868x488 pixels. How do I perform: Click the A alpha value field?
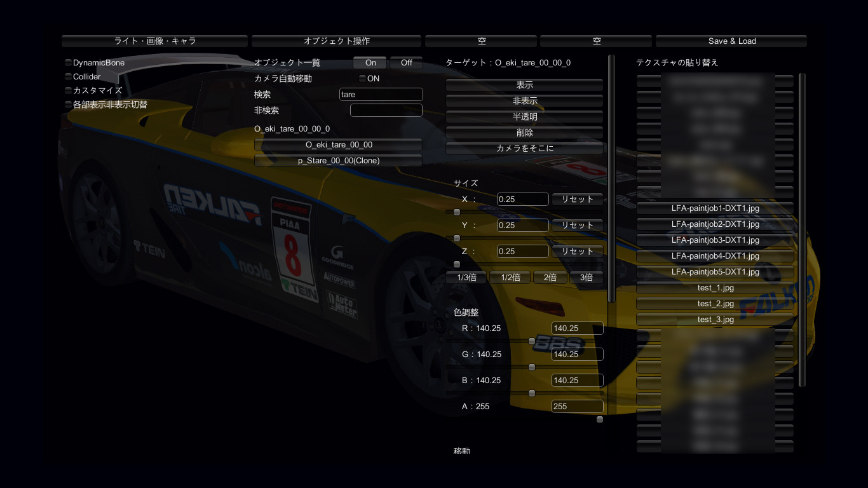(577, 407)
